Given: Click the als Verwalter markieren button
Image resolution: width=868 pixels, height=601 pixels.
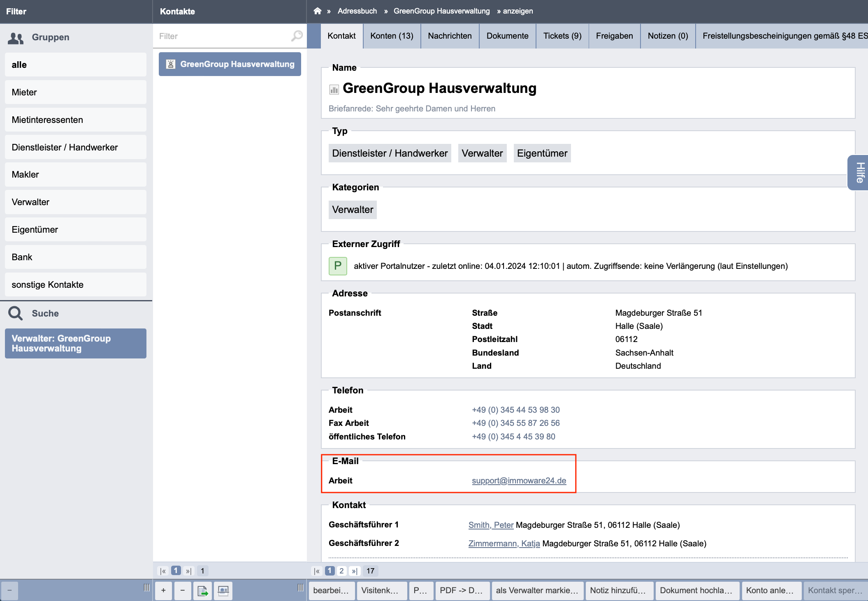Looking at the screenshot, I should 538,590.
